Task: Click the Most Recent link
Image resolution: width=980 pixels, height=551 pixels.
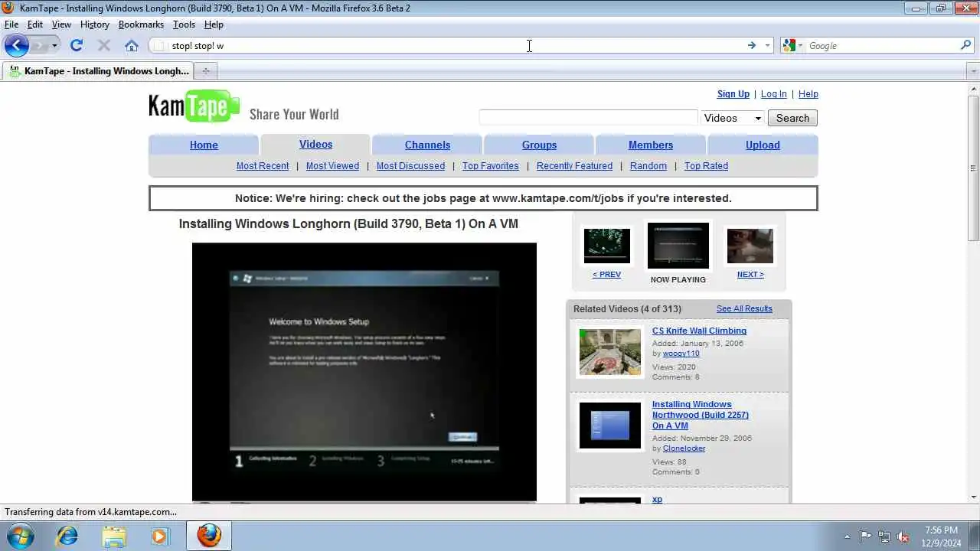Action: pyautogui.click(x=263, y=166)
